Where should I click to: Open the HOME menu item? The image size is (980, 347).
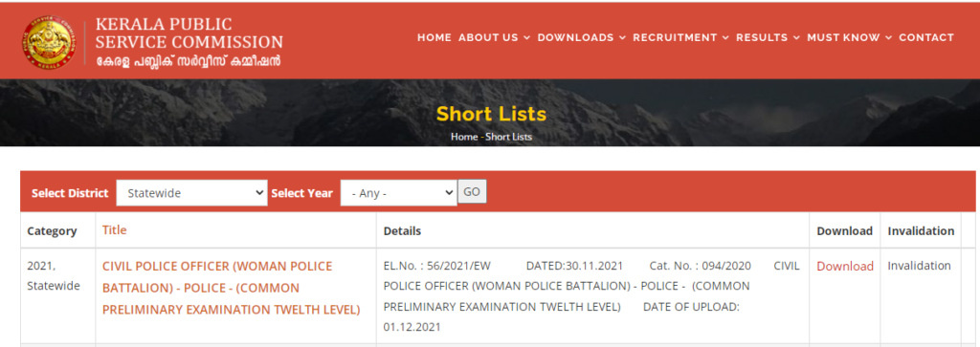[x=434, y=37]
